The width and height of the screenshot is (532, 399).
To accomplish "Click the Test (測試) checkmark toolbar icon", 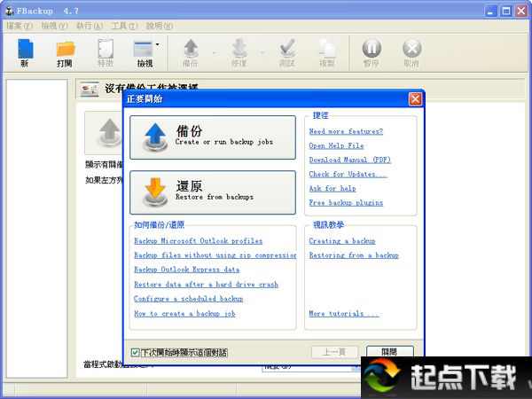I will click(287, 52).
